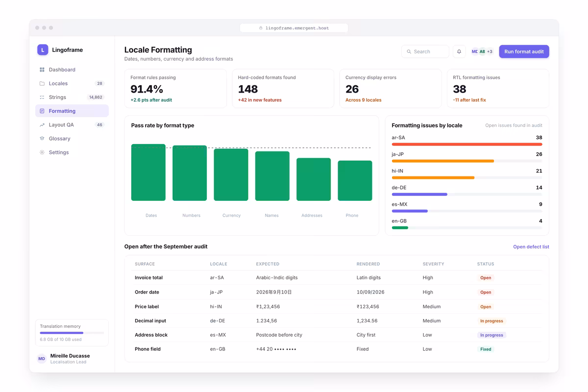Click the MD avatar in the header
This screenshot has height=392, width=588.
point(475,51)
